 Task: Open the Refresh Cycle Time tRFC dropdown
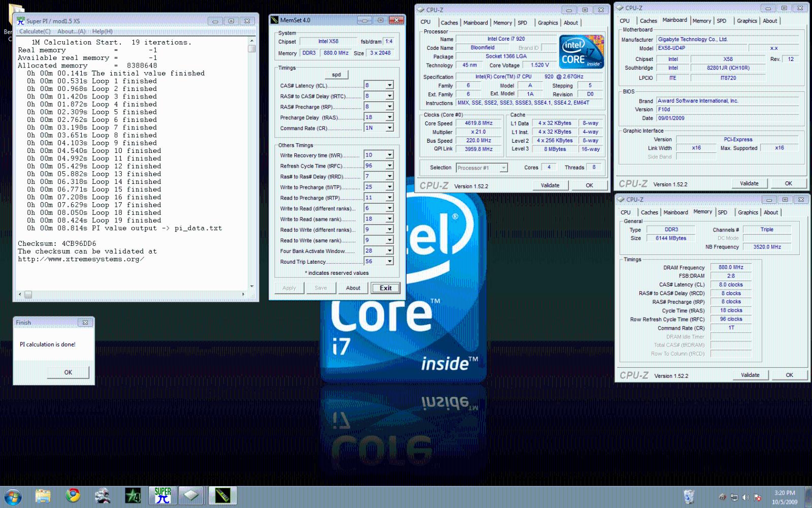(390, 166)
